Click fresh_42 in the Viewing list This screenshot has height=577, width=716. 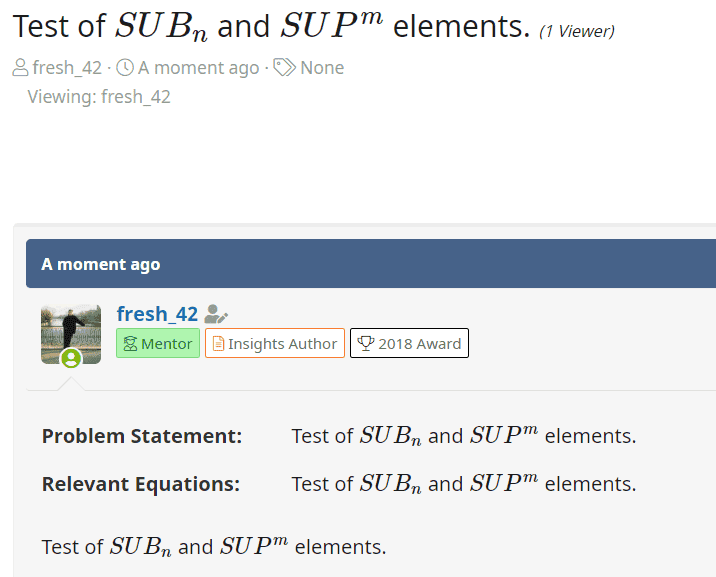136,97
